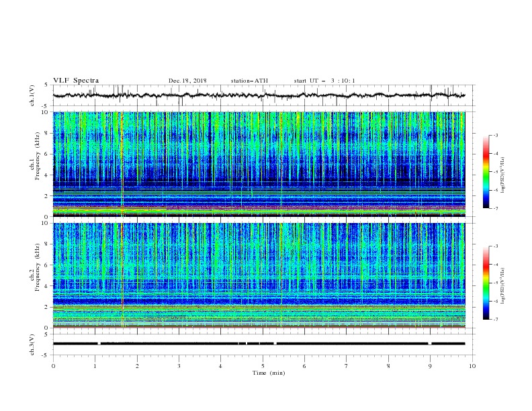This screenshot has width=532, height=411.
Task: Click the ch.1 frequency axis "4" tick label
Action: 47,175
